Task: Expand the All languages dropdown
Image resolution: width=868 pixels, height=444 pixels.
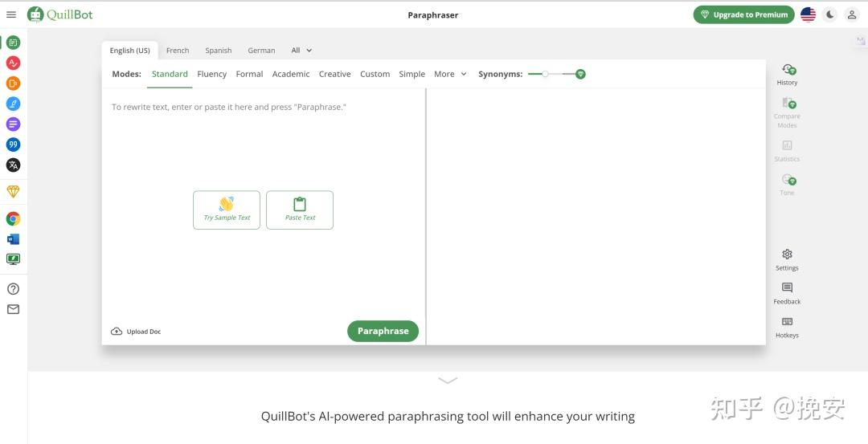Action: click(301, 51)
